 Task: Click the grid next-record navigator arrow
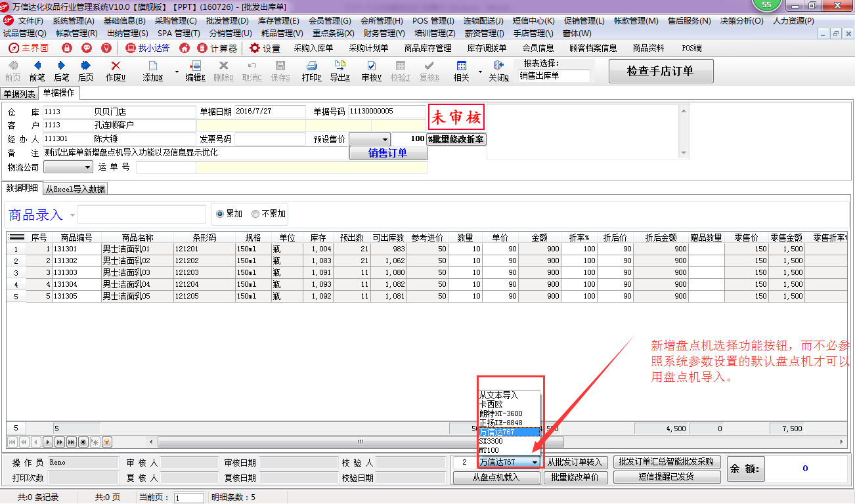48,442
